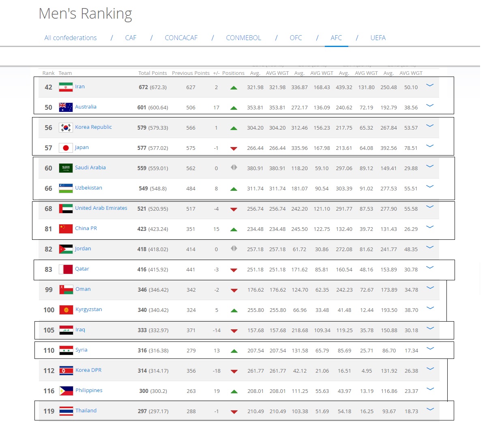The height and width of the screenshot is (448, 502).
Task: Click the Japan flag icon
Action: 66,148
